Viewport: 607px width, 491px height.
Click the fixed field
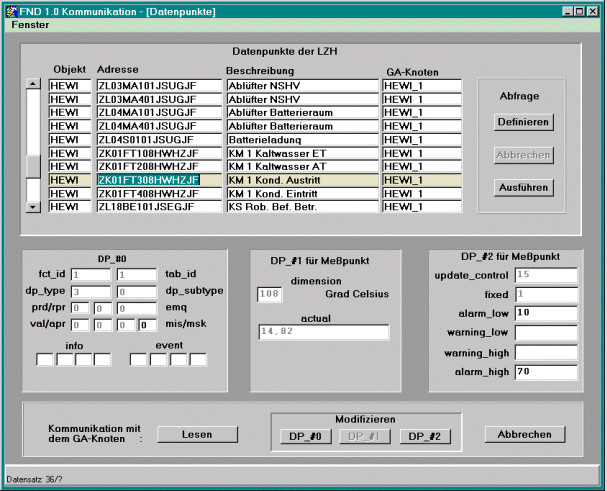click(546, 294)
